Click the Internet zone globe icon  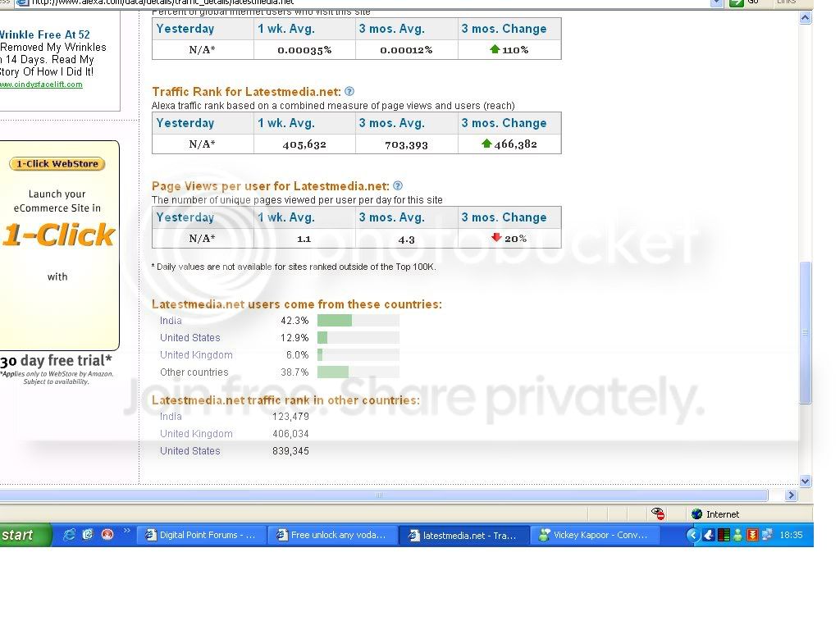coord(696,514)
